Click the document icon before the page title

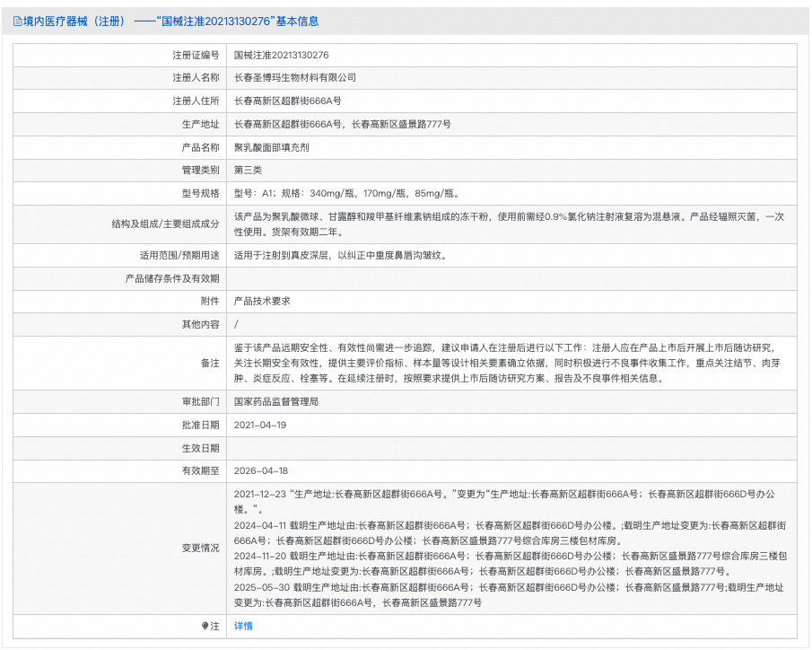(x=17, y=22)
